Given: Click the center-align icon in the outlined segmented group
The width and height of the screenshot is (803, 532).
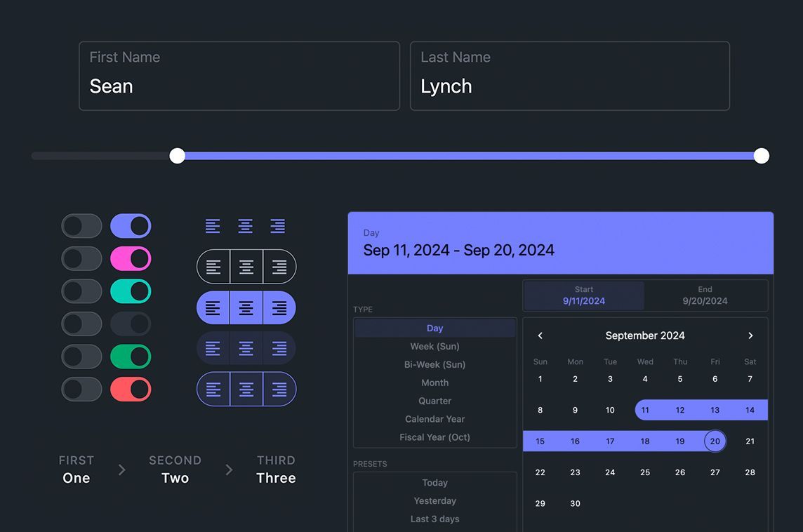Looking at the screenshot, I should (245, 266).
